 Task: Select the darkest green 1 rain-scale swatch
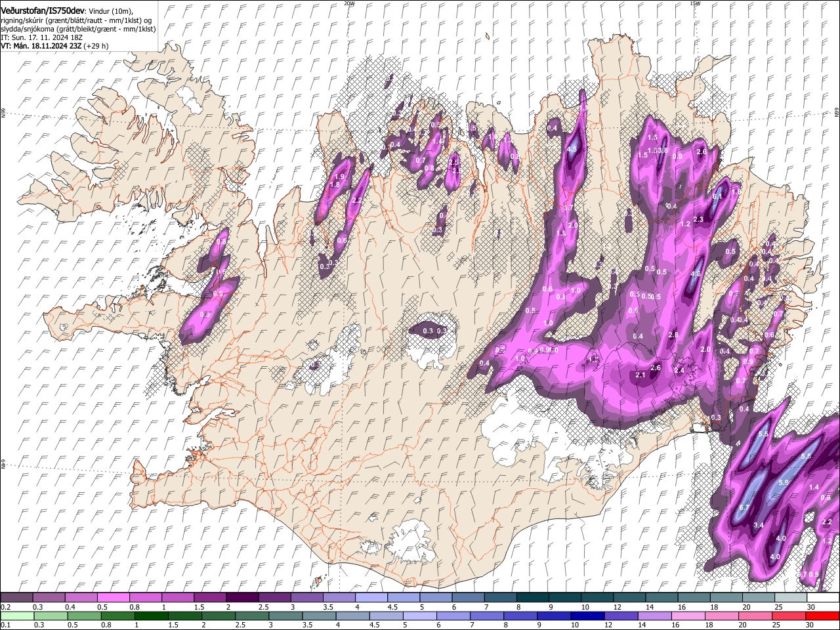[x=151, y=616]
